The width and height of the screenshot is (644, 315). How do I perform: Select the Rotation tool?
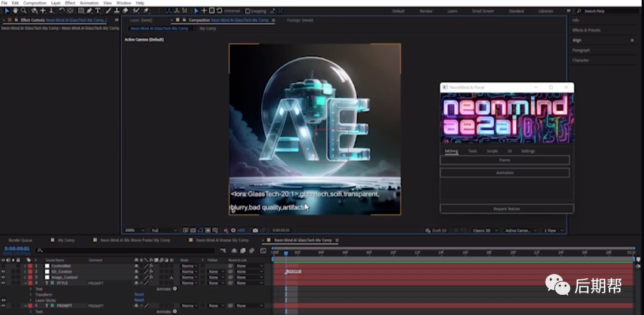coord(61,11)
